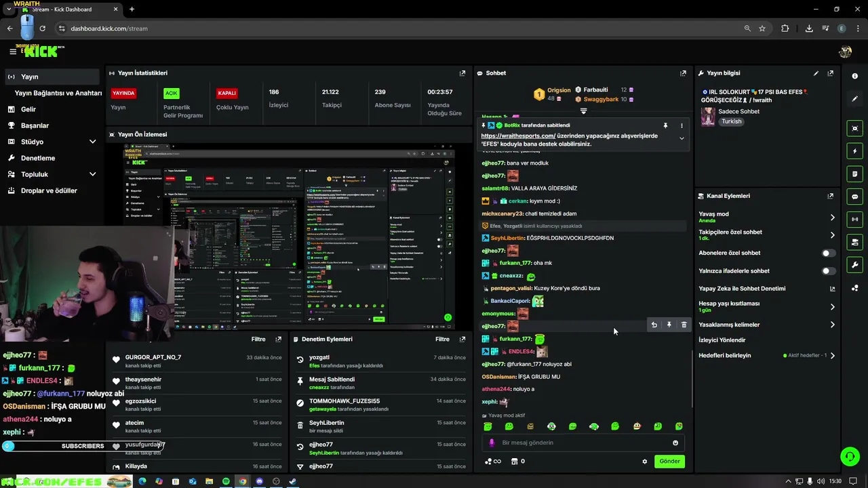Toggle Abonelere özel sohbet switch
Image resolution: width=868 pixels, height=488 pixels.
[828, 253]
